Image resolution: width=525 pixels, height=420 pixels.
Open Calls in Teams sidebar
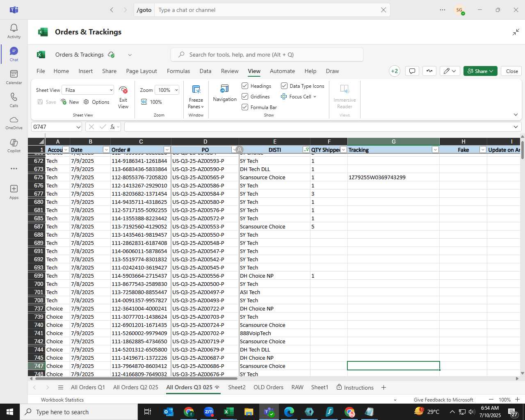click(x=14, y=100)
